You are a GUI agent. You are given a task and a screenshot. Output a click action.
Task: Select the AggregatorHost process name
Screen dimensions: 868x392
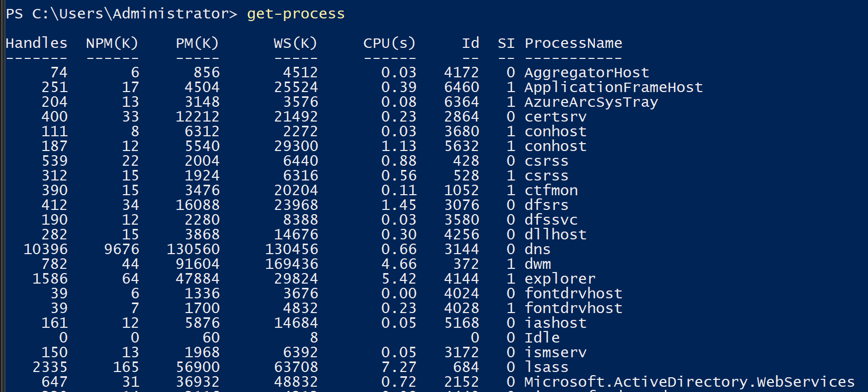point(586,73)
